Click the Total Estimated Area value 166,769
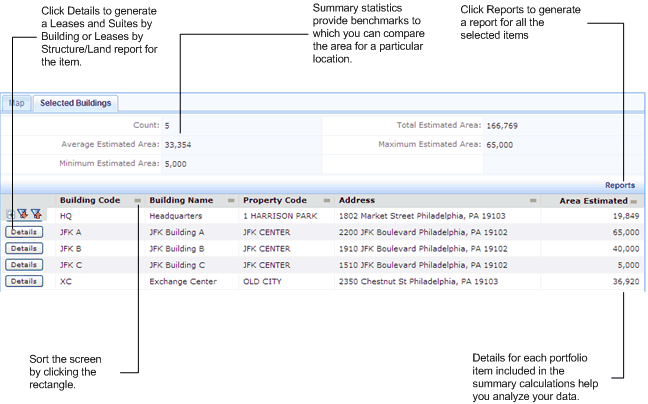 pos(502,126)
